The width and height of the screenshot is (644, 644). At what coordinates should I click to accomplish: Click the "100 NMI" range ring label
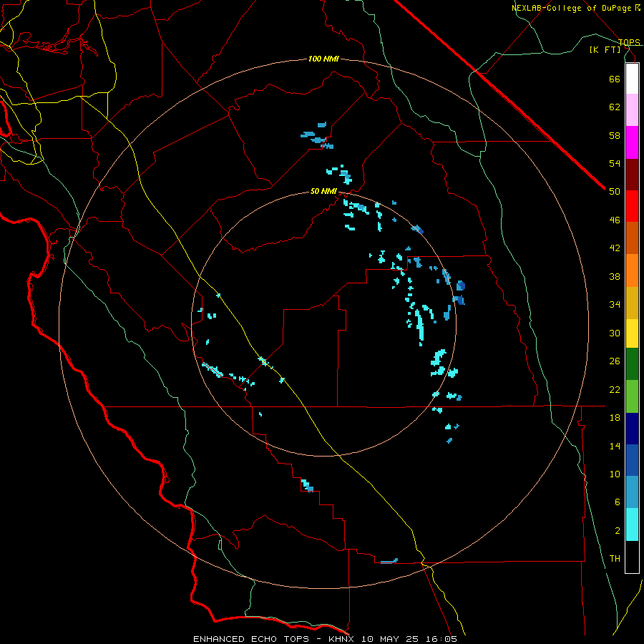(x=323, y=59)
